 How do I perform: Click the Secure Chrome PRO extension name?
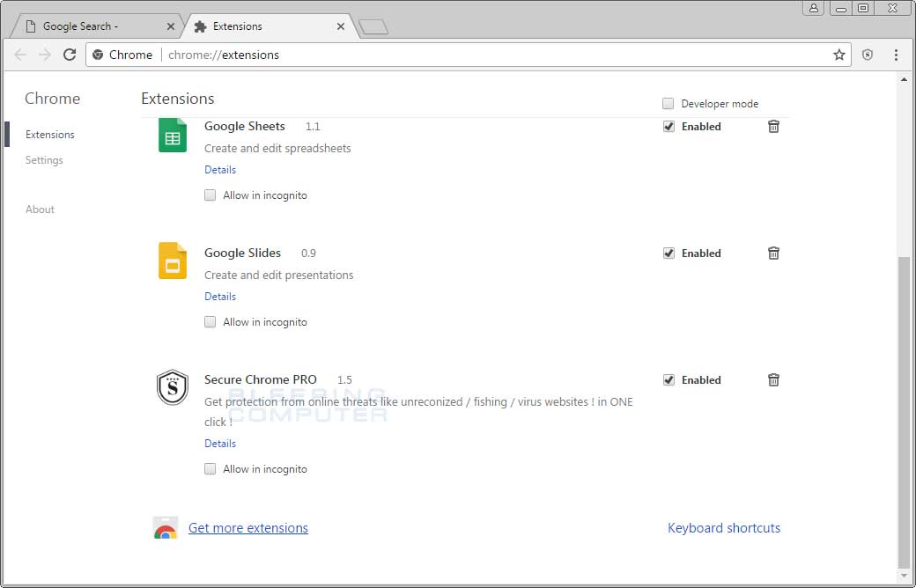point(261,379)
